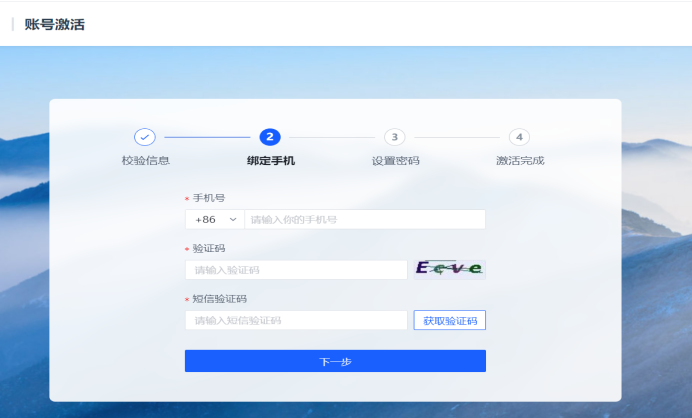Select the 绑定手机 step label
692x418 pixels.
coord(270,160)
